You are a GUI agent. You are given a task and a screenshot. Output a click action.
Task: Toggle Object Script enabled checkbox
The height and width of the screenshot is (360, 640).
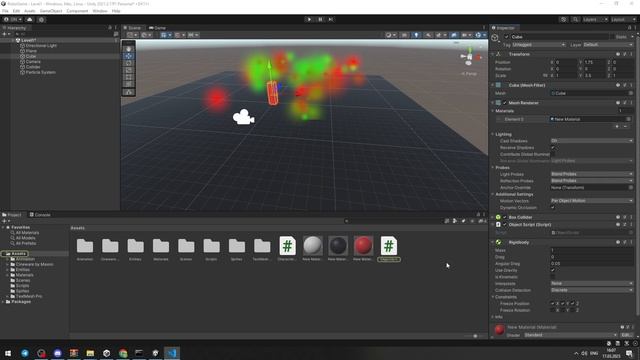pos(505,224)
